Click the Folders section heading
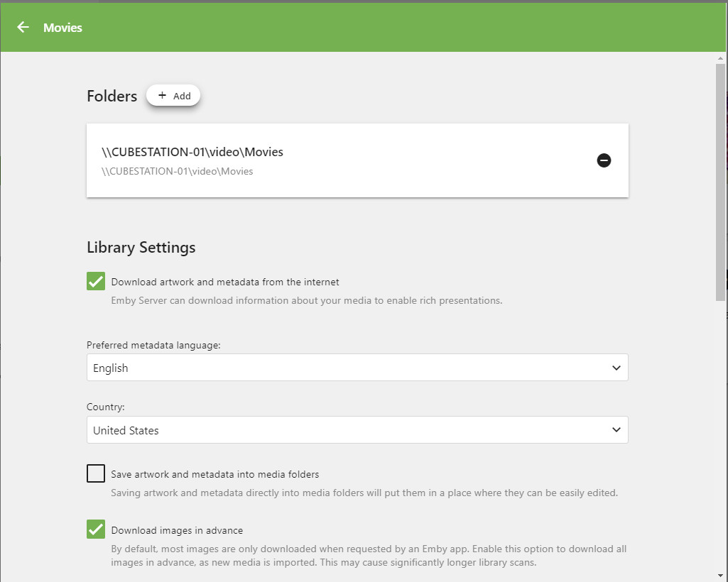Image resolution: width=728 pixels, height=582 pixels. 112,97
